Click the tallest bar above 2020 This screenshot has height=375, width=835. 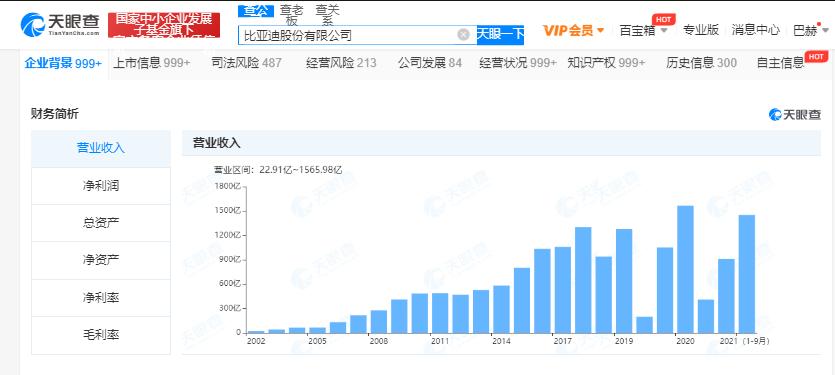tap(685, 270)
